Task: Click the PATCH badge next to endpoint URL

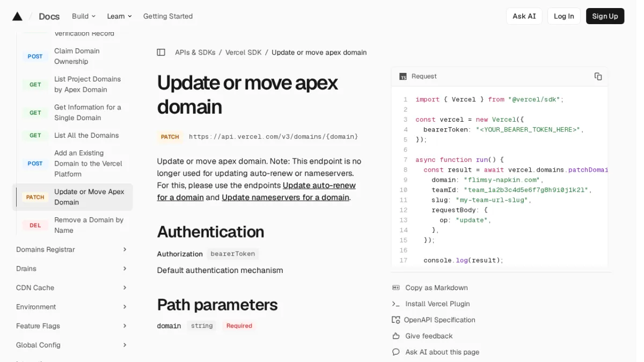Action: click(x=170, y=137)
